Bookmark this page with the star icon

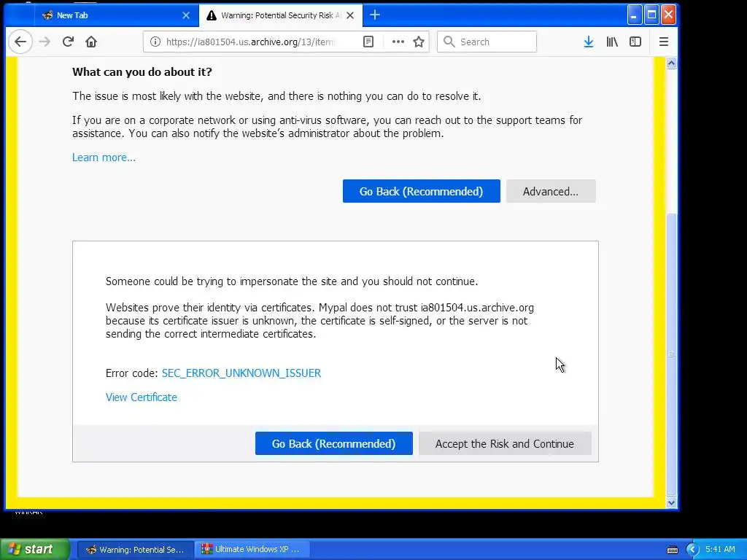pyautogui.click(x=419, y=42)
